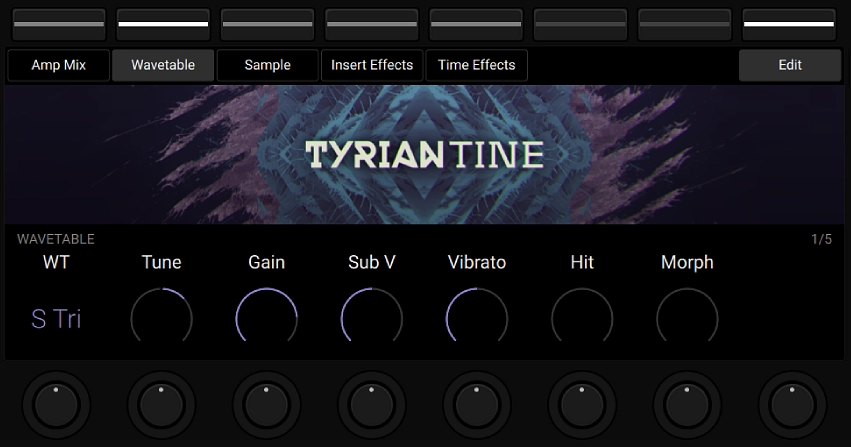Click hardware knob below Vibrato dial
851x447 pixels.
[477, 405]
